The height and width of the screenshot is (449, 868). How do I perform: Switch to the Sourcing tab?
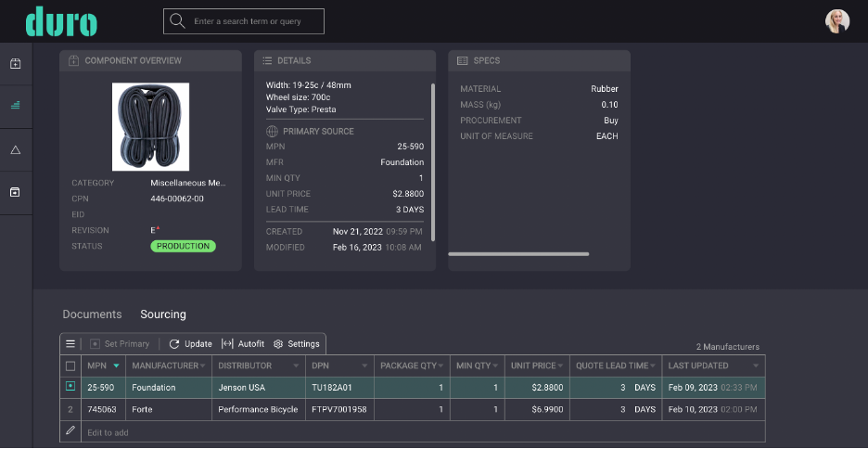click(x=163, y=314)
